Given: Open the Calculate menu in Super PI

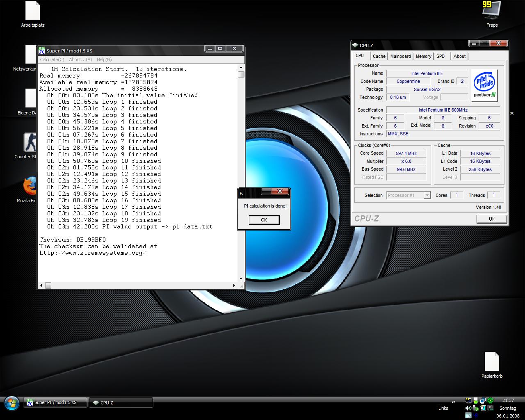Looking at the screenshot, I should pos(52,59).
